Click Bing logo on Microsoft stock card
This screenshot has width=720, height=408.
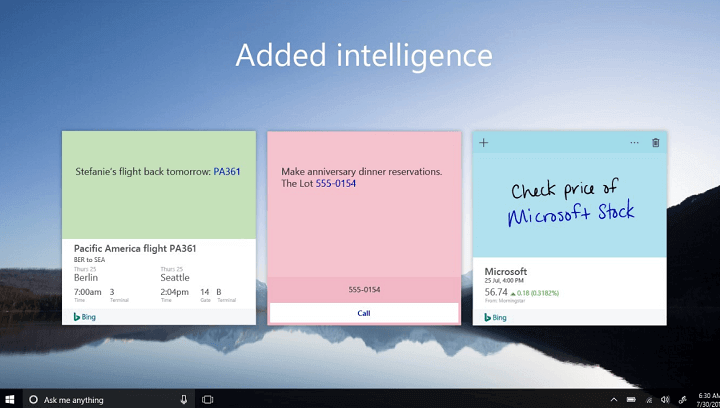click(x=495, y=317)
